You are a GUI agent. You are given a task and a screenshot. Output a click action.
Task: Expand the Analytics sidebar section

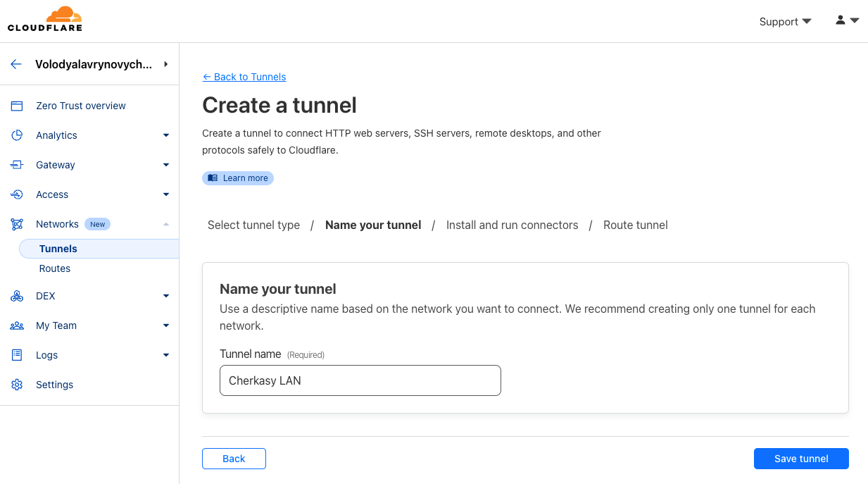tap(166, 135)
